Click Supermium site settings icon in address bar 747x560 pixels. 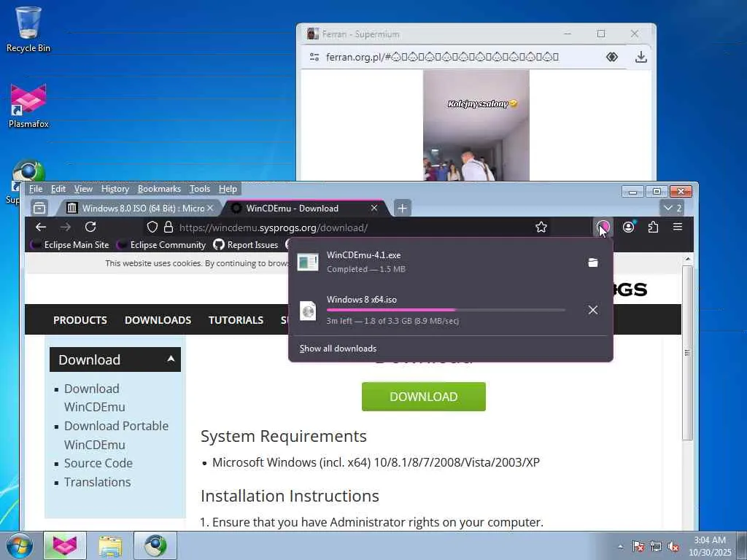tap(314, 57)
